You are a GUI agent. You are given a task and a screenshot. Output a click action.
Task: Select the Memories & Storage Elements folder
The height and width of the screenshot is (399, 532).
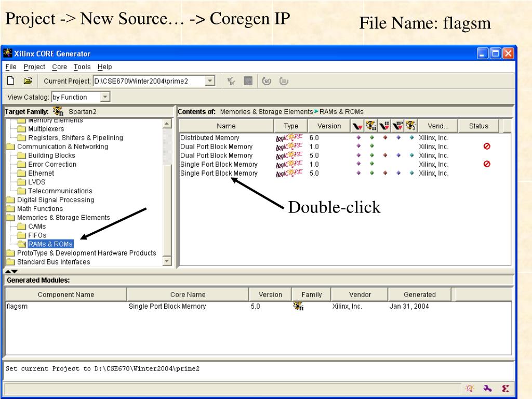[63, 218]
